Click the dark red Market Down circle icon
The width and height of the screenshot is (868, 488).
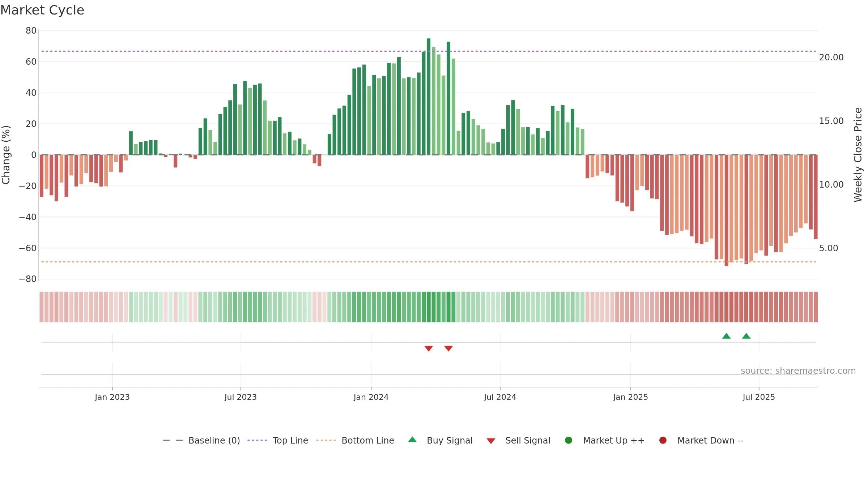(663, 440)
